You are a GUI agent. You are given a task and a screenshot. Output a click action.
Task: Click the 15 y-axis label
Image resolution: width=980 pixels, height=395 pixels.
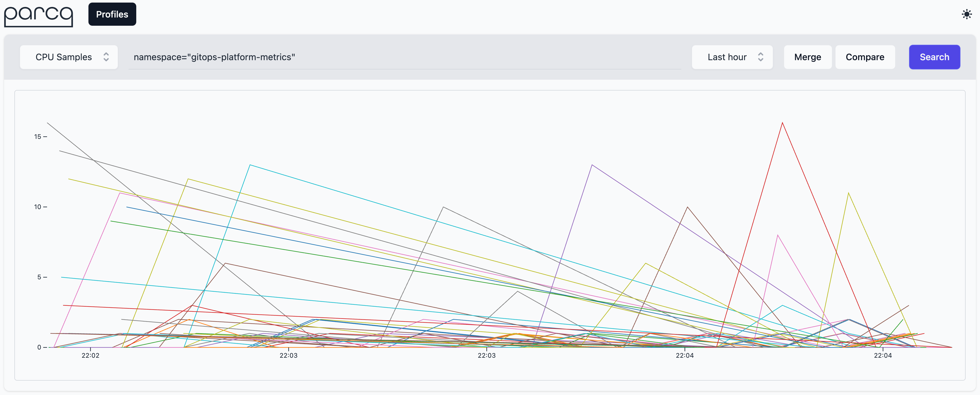pos(38,137)
